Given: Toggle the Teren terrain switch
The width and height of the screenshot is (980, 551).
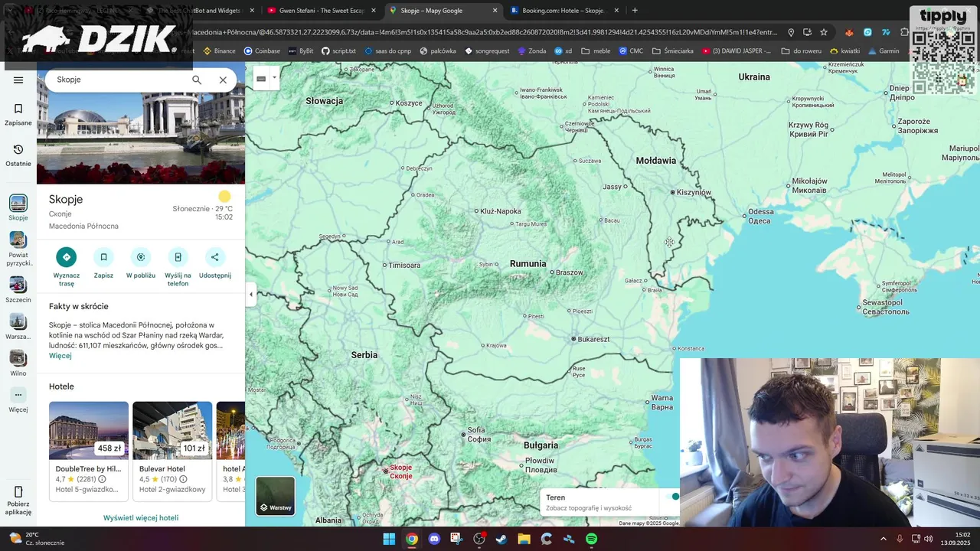Looking at the screenshot, I should (x=672, y=497).
